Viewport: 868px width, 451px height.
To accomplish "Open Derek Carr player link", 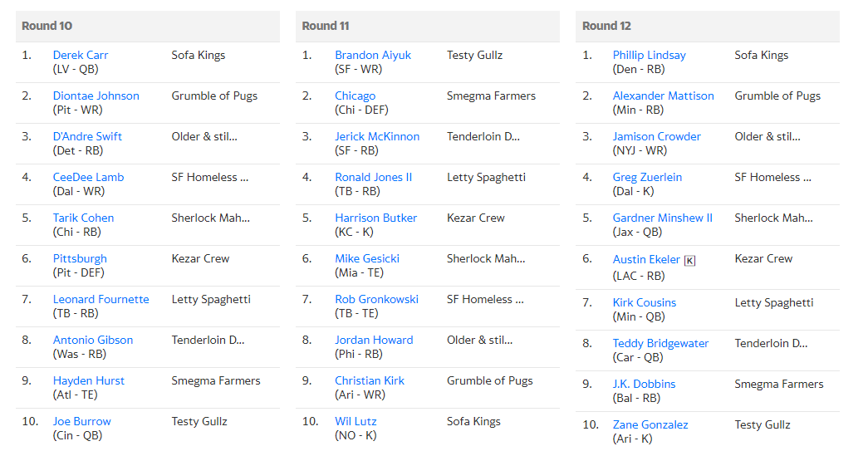I will [81, 55].
